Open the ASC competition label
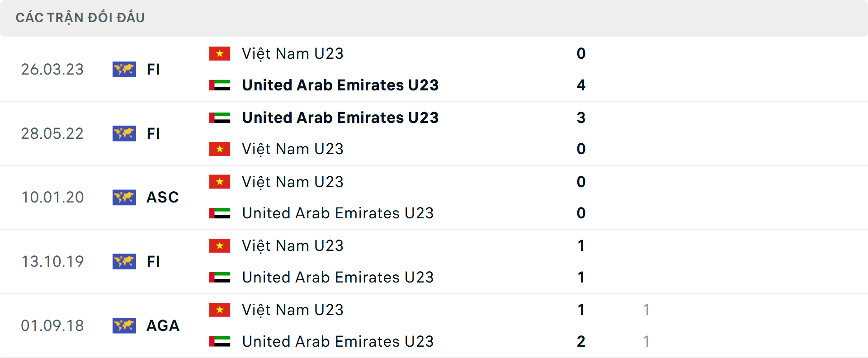 [x=162, y=197]
